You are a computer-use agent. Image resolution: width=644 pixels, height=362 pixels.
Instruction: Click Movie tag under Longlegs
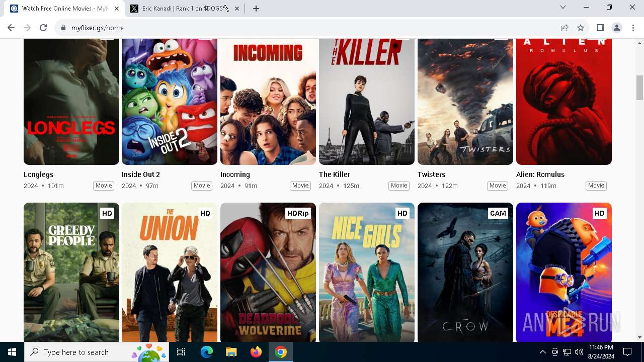104,186
